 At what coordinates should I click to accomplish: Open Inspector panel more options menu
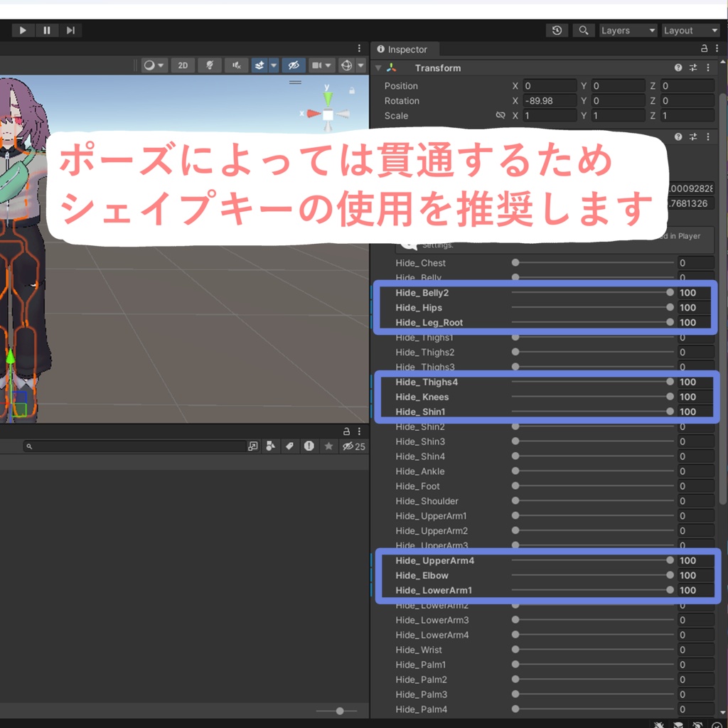click(717, 48)
